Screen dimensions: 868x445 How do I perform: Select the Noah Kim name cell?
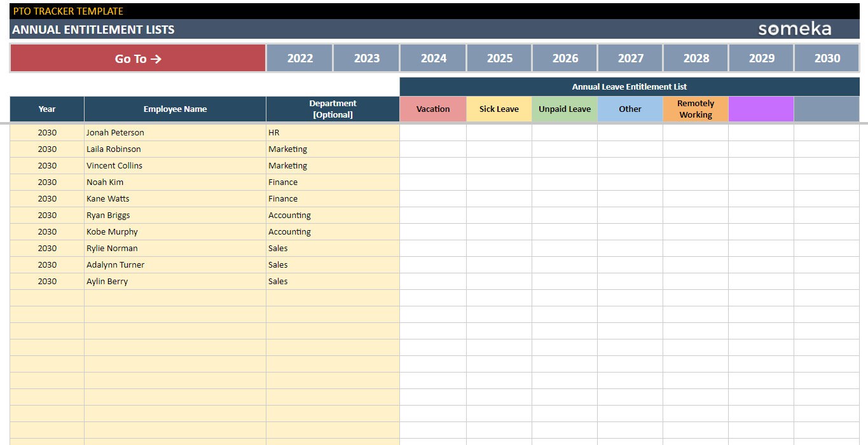[x=175, y=182]
